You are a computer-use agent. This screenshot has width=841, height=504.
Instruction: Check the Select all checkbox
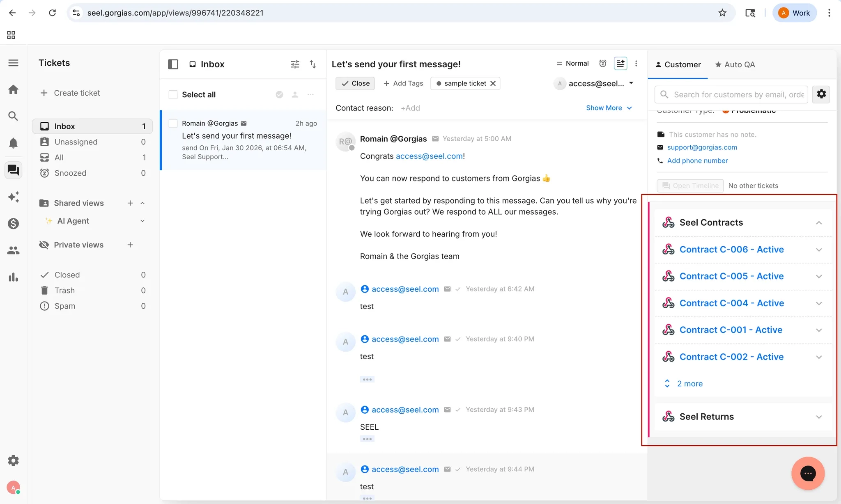pyautogui.click(x=173, y=95)
